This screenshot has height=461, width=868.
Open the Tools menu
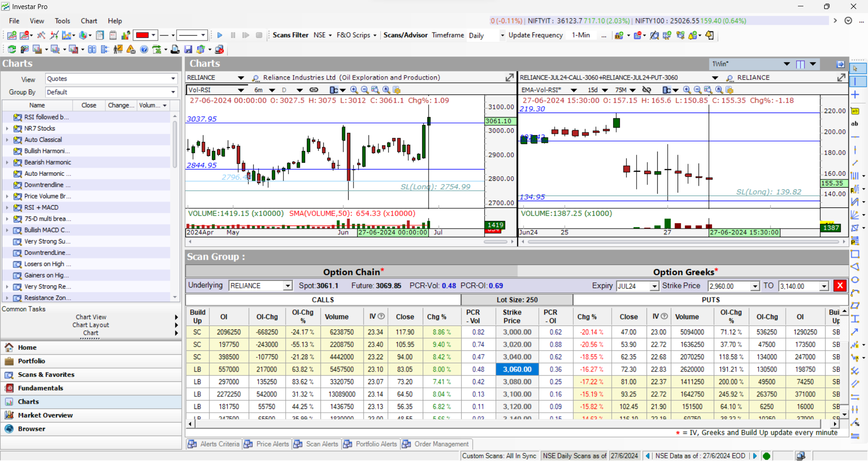62,21
